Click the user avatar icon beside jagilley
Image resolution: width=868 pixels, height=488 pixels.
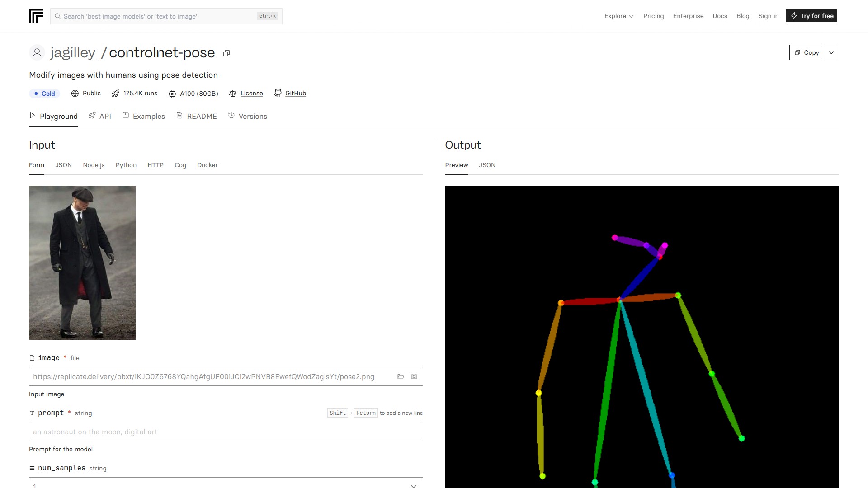tap(37, 53)
